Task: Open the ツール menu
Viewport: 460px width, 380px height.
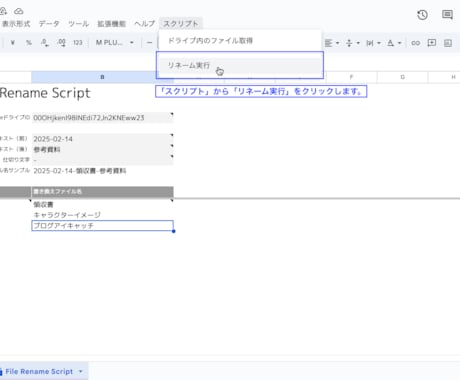Action: pos(79,24)
